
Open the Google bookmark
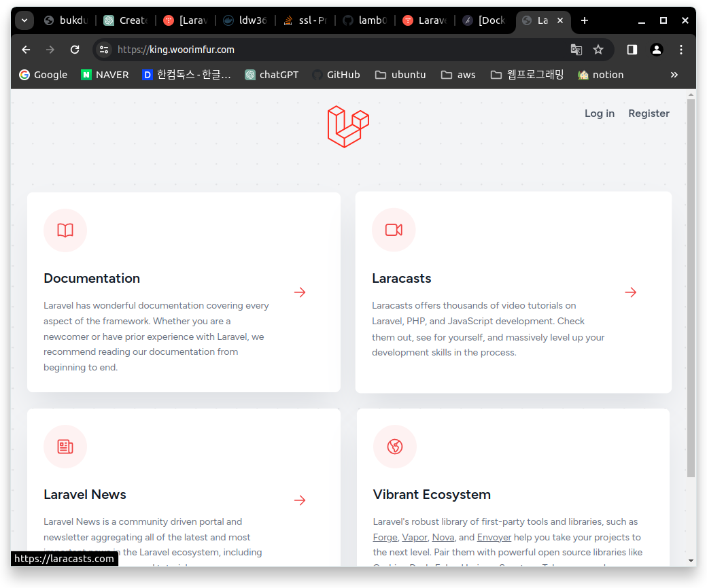click(x=44, y=75)
